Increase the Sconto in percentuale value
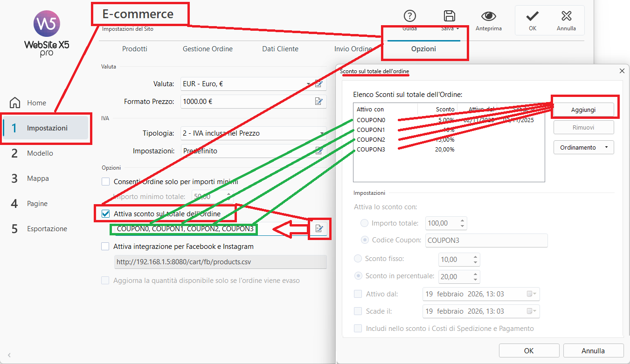The height and width of the screenshot is (364, 630). click(475, 274)
